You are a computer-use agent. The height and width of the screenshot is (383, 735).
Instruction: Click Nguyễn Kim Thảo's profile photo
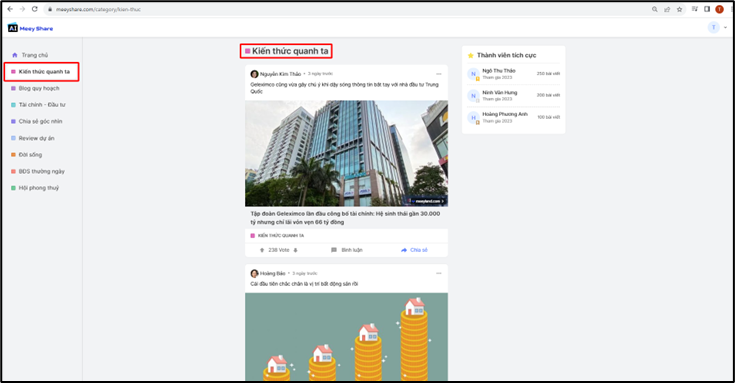coord(254,74)
